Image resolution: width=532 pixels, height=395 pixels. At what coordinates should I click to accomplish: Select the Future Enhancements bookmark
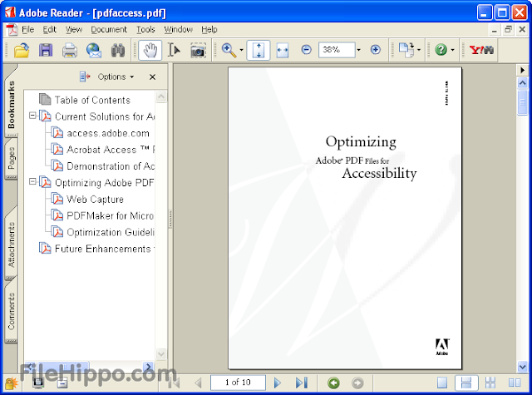click(105, 249)
